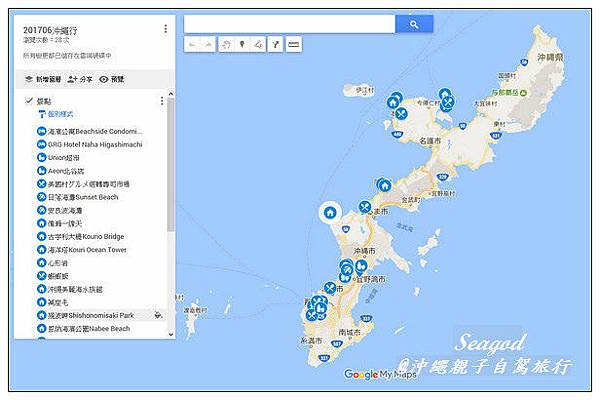Select the 心形岩 list entry

pos(52,263)
